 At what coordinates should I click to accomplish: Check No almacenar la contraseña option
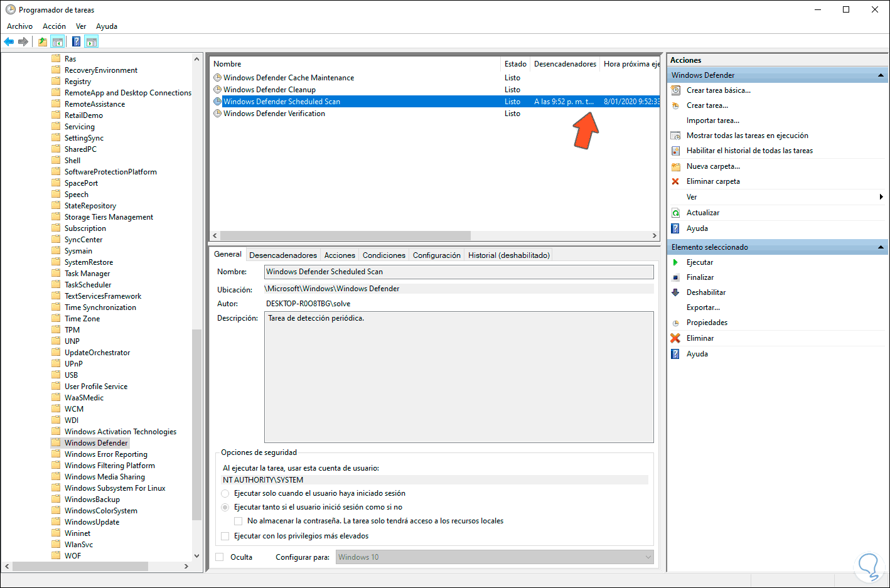pos(238,520)
